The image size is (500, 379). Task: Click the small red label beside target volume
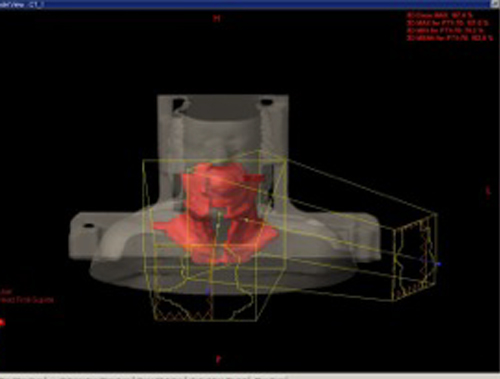point(255,178)
